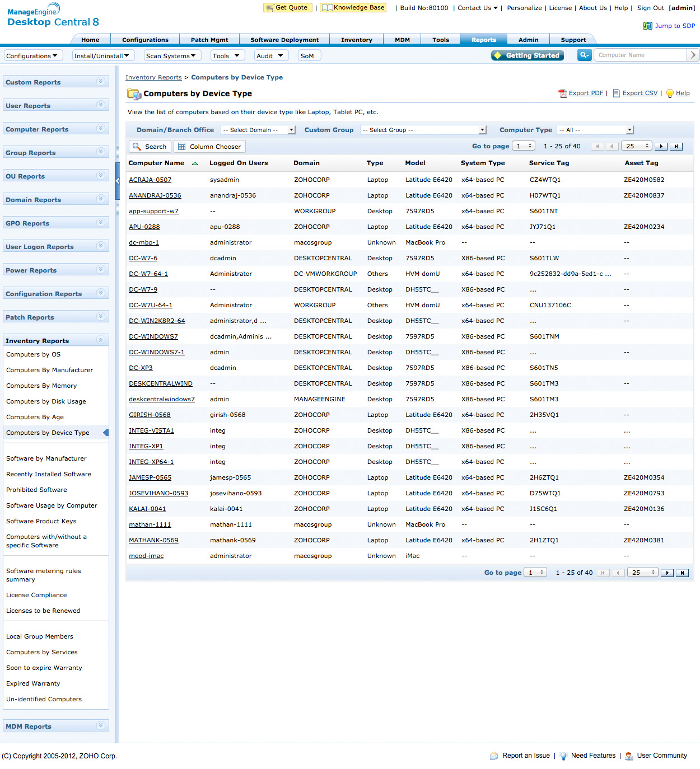700x769 pixels.
Task: Collapse the Inventory Reports section
Action: (101, 340)
